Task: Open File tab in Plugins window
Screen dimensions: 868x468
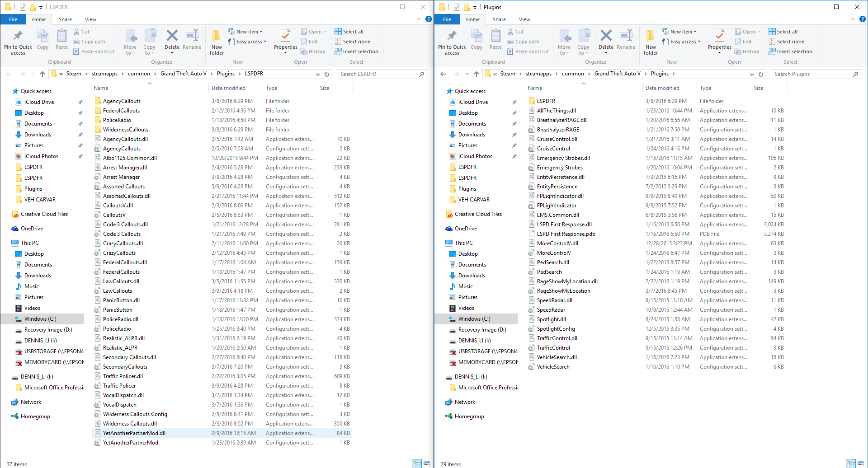Action: pos(447,19)
